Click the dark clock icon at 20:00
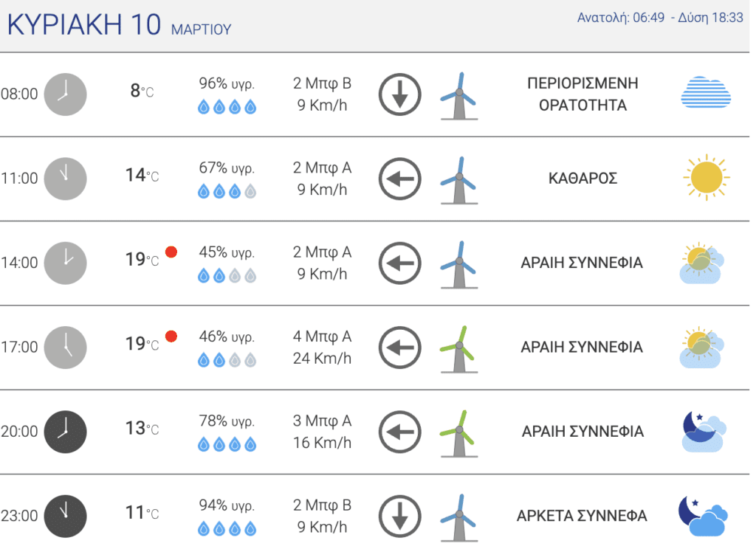Image resolution: width=756 pixels, height=549 pixels. click(65, 432)
